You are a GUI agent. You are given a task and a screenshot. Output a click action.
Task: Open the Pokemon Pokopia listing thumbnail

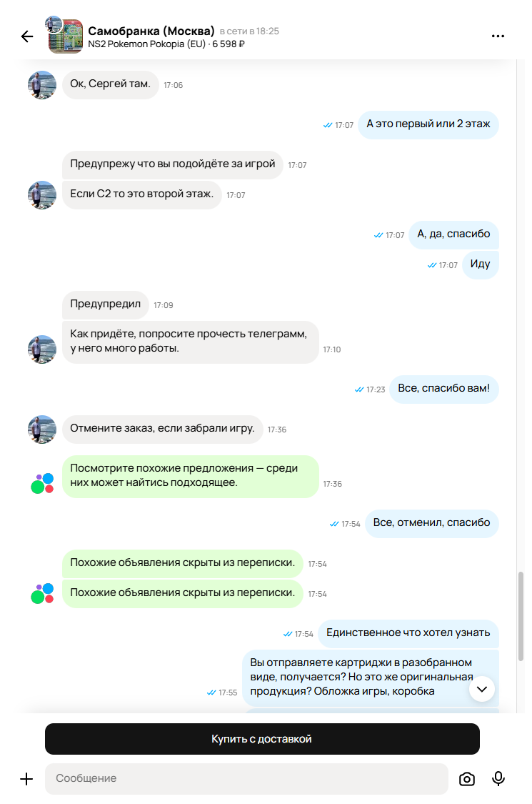coord(66,36)
